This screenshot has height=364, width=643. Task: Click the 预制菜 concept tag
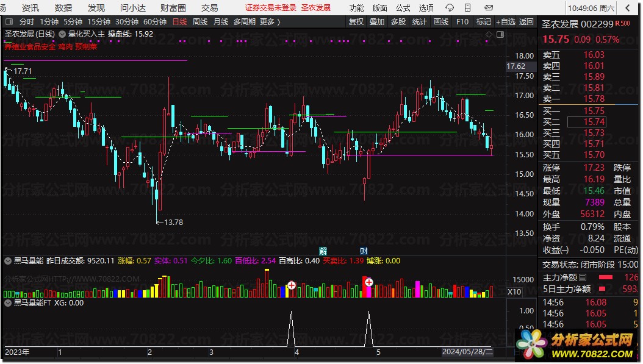(x=86, y=47)
